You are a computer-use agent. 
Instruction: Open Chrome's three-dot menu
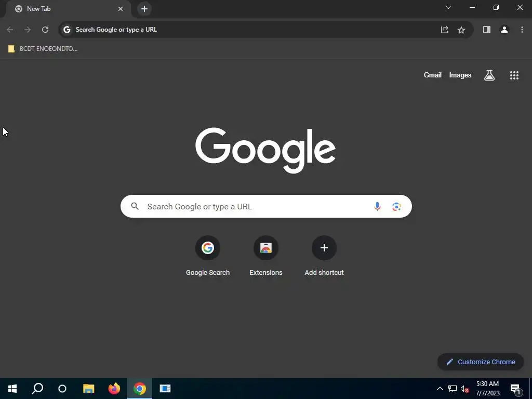click(x=522, y=30)
